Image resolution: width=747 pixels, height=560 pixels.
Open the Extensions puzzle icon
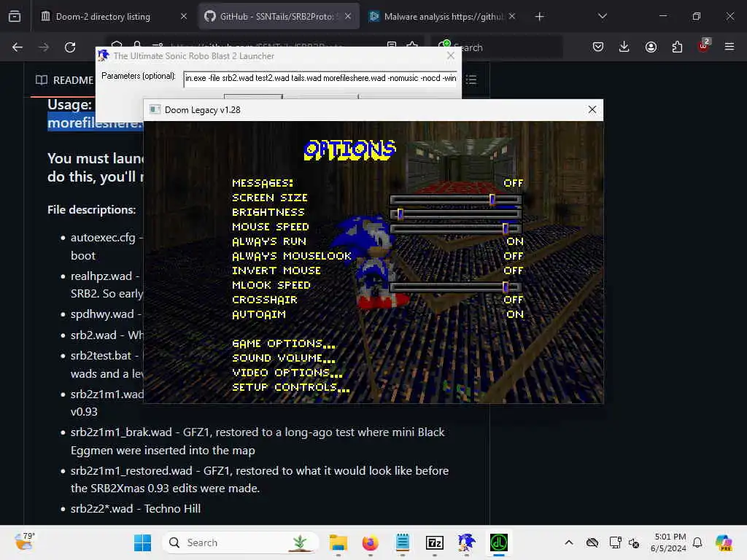pyautogui.click(x=677, y=47)
